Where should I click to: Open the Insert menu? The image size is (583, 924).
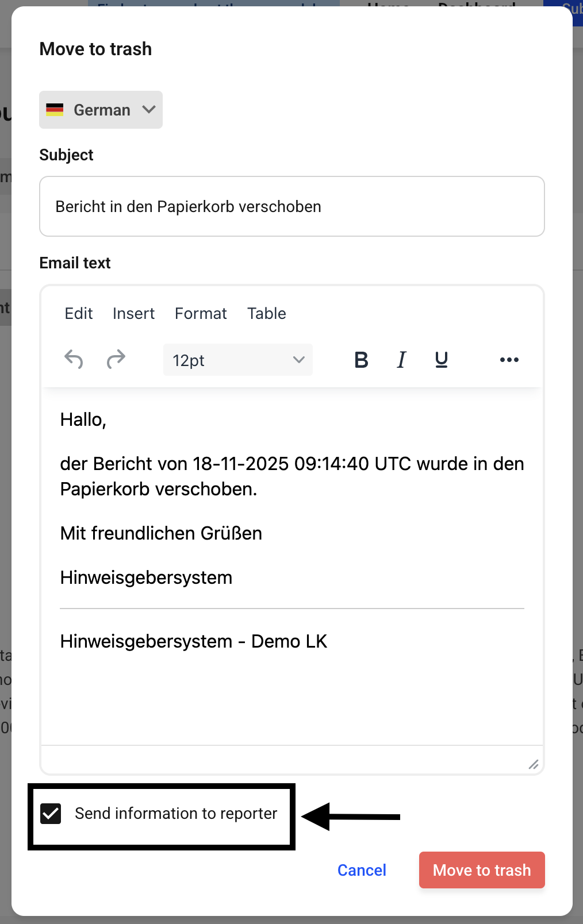tap(133, 314)
